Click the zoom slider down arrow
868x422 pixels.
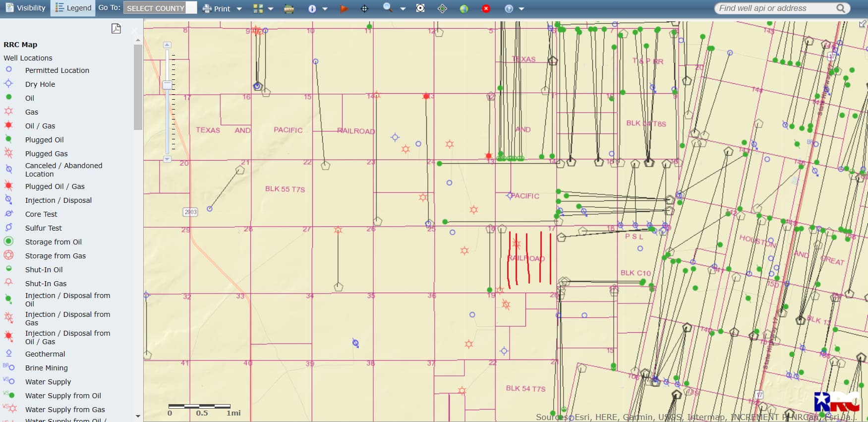tap(168, 159)
